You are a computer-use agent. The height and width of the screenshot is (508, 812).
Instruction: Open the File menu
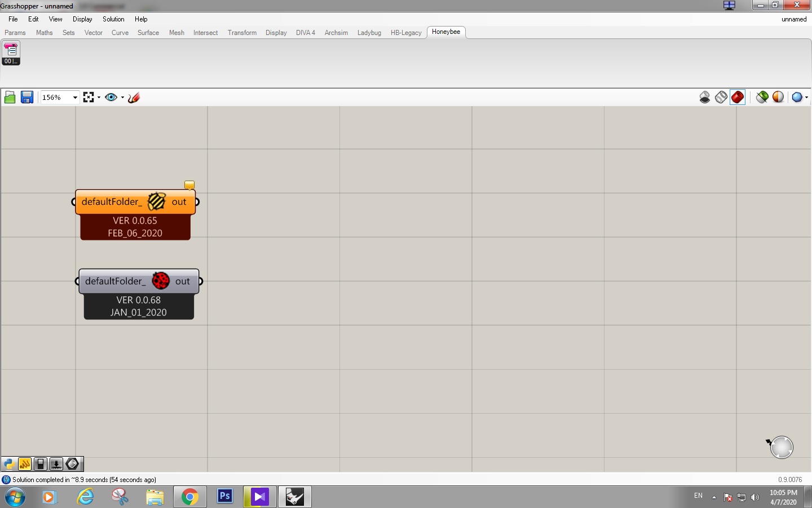pos(13,19)
